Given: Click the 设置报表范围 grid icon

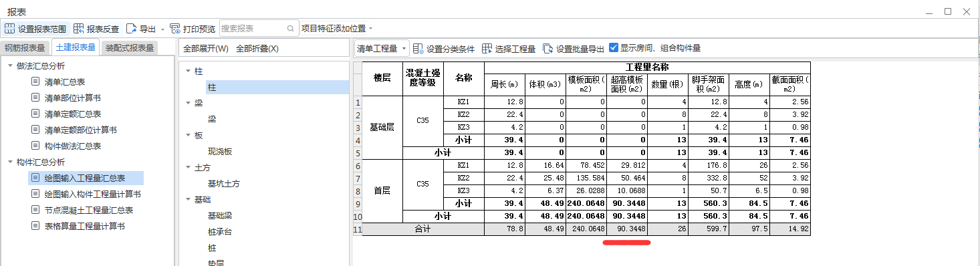Looking at the screenshot, I should pyautogui.click(x=9, y=29).
